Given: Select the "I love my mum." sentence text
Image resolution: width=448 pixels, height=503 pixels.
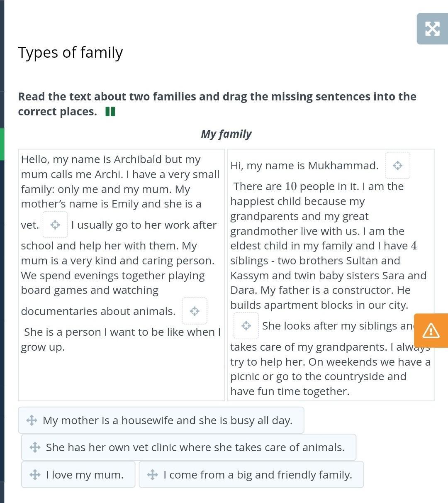Looking at the screenshot, I should [85, 475].
